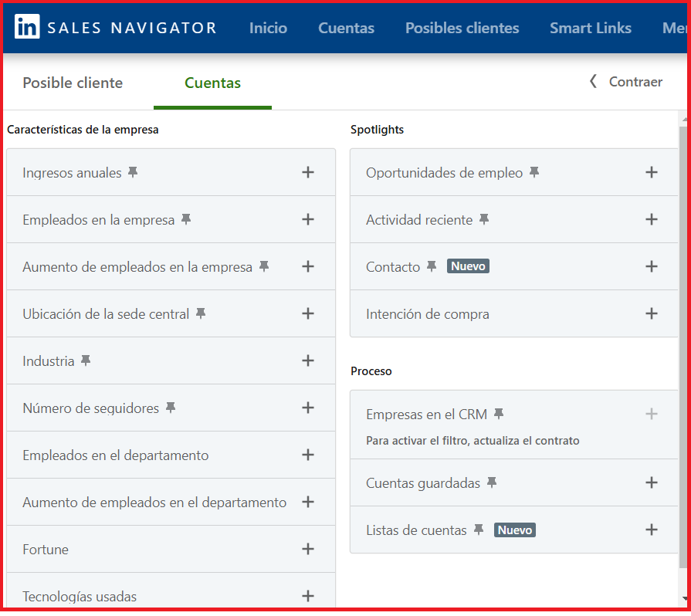Expand Aumento de empleados en el departamento plus
Screen dimensions: 691x616
pyautogui.click(x=308, y=502)
